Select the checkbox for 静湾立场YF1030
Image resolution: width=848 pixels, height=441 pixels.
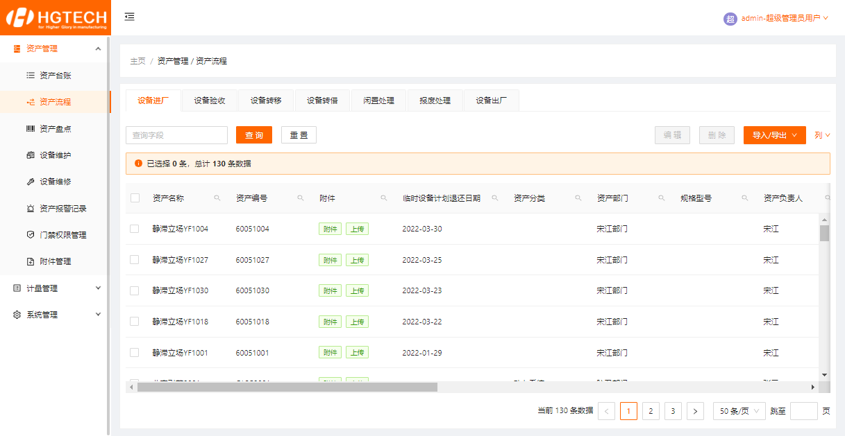[x=135, y=291]
